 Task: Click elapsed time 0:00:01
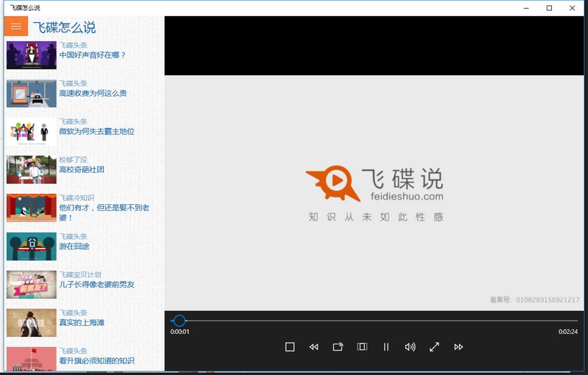[180, 331]
